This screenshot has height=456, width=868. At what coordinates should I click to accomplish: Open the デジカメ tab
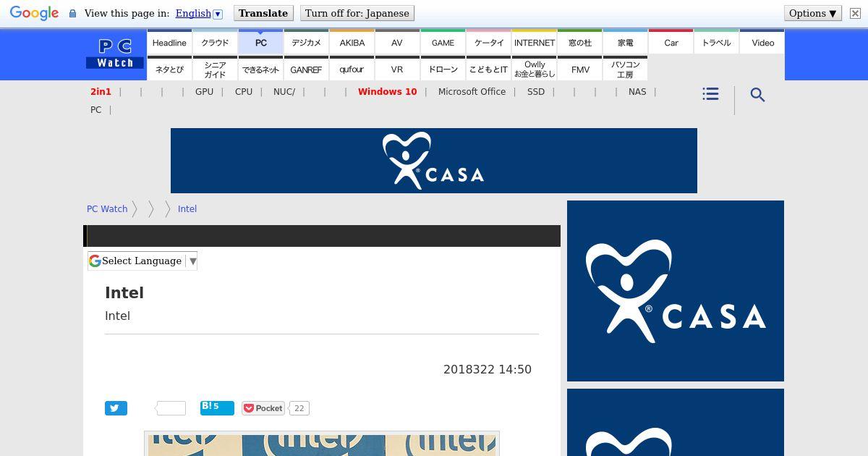(x=306, y=43)
